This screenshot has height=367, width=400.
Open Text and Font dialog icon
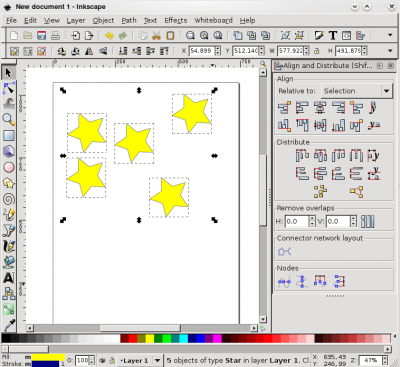[333, 35]
